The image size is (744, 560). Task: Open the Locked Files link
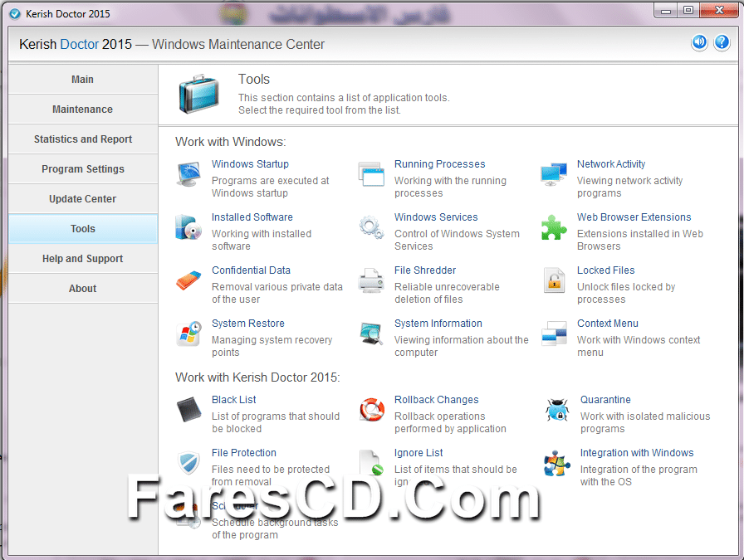coord(606,270)
